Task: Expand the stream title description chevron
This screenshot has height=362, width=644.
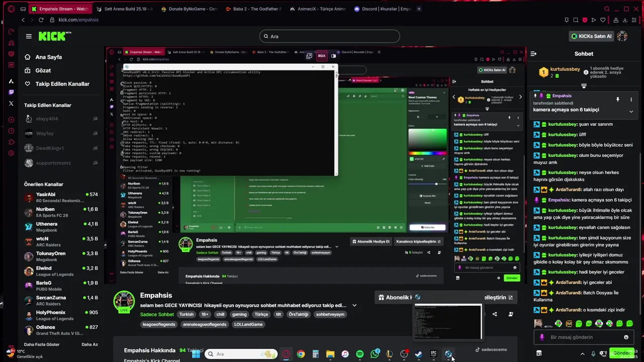Action: [354, 305]
